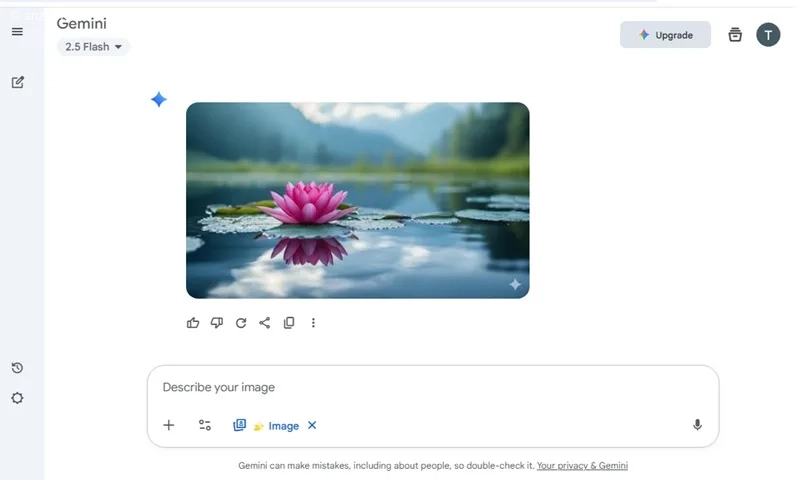
Task: Open the hamburger main menu
Action: [17, 32]
